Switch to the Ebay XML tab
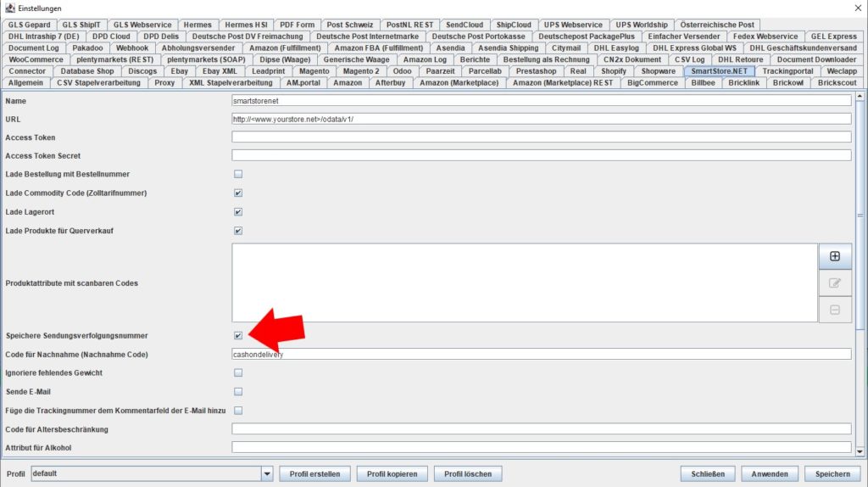868x487 pixels. tap(220, 71)
